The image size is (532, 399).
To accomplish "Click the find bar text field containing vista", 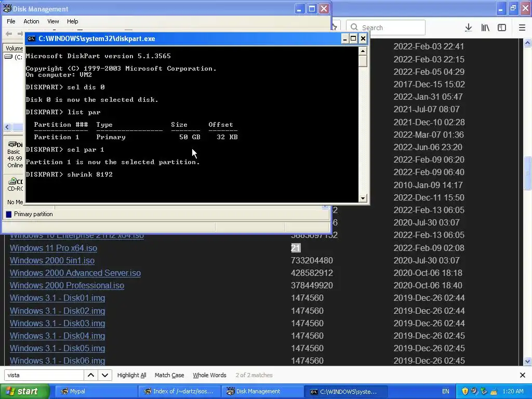I will (x=44, y=375).
